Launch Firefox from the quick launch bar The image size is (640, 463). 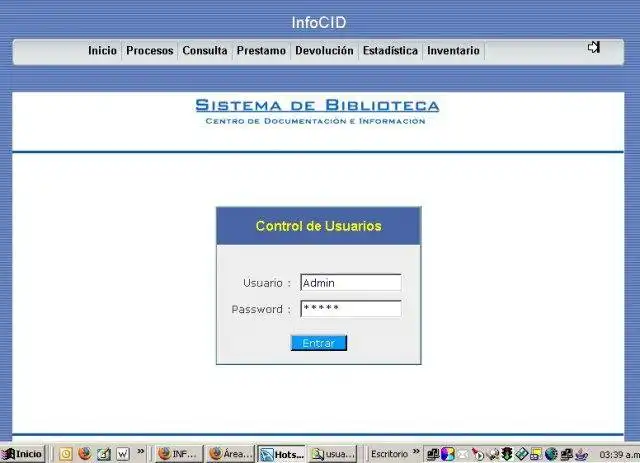coord(85,454)
